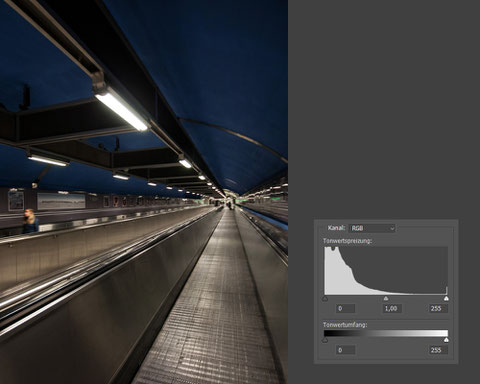Click the highlight input field showing 255

(x=438, y=308)
